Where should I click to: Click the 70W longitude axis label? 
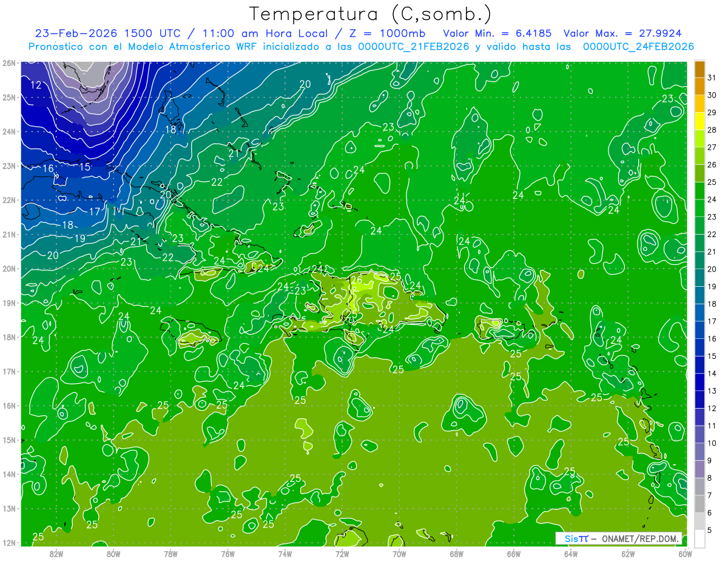click(x=399, y=554)
